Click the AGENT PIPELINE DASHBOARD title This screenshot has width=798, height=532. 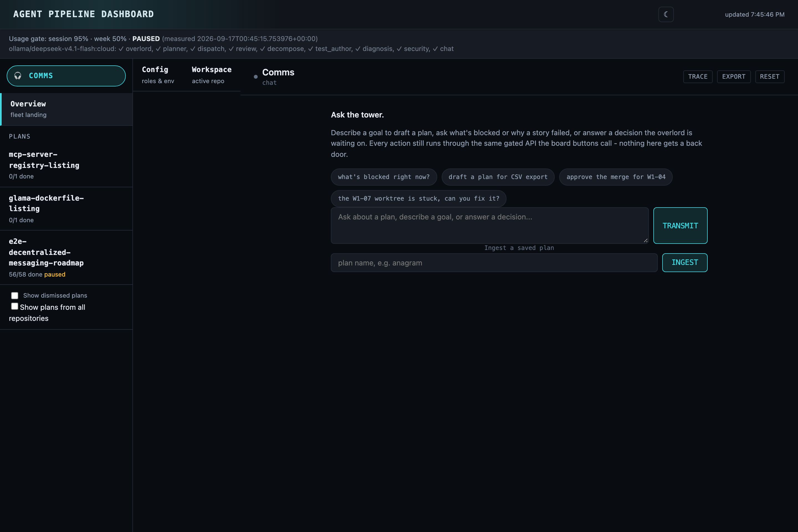point(83,14)
